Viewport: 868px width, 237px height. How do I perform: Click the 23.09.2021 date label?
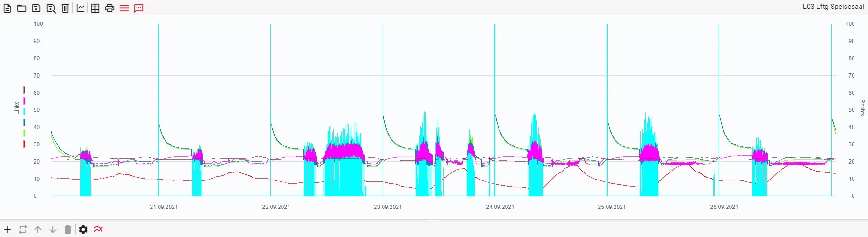tap(388, 207)
